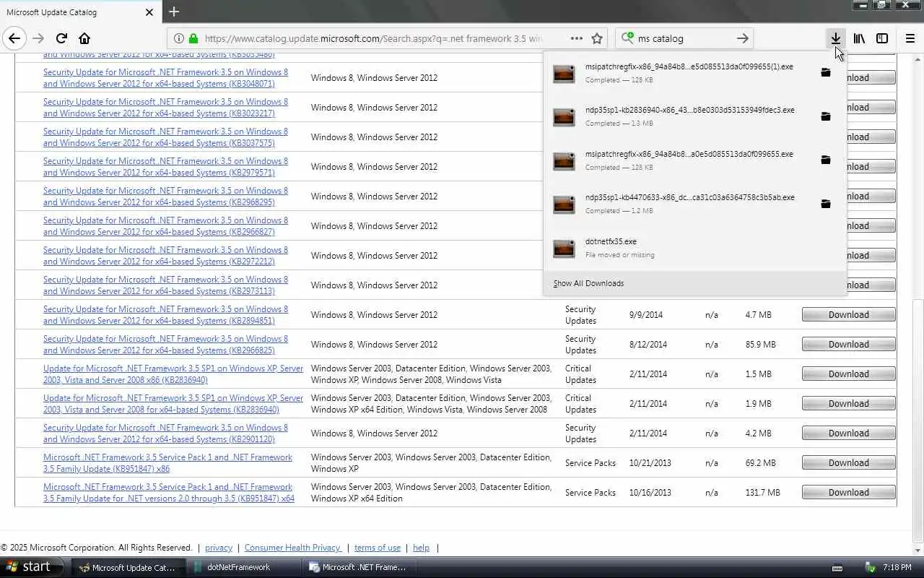Download the 131.7 MB service pack
This screenshot has width=924, height=578.
click(x=848, y=493)
